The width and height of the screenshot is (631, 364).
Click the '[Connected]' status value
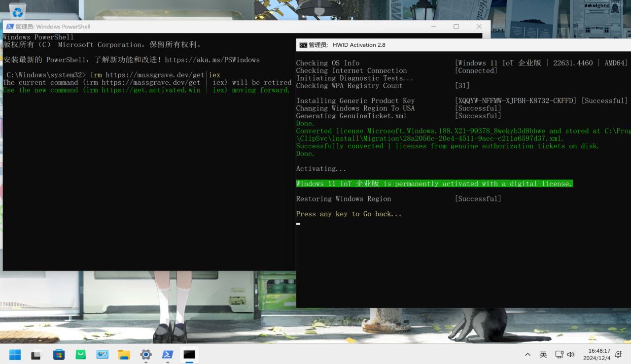click(x=476, y=70)
